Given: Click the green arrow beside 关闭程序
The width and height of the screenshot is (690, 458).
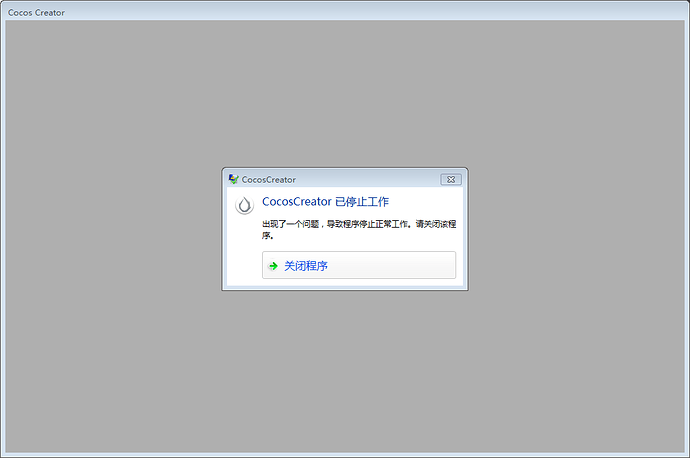Looking at the screenshot, I should click(273, 266).
